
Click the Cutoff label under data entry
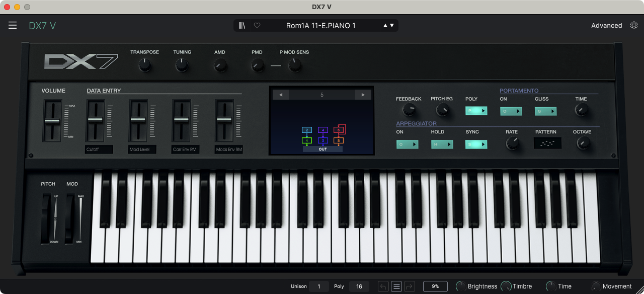click(x=99, y=150)
